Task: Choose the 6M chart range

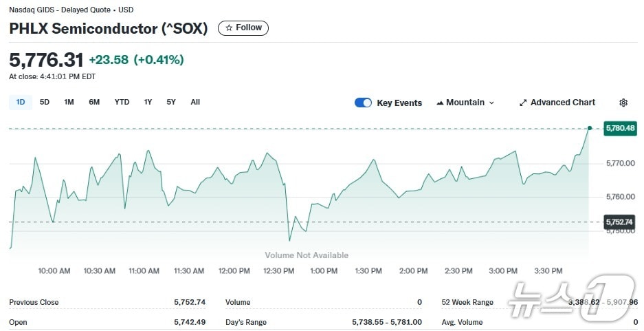Action: [94, 102]
